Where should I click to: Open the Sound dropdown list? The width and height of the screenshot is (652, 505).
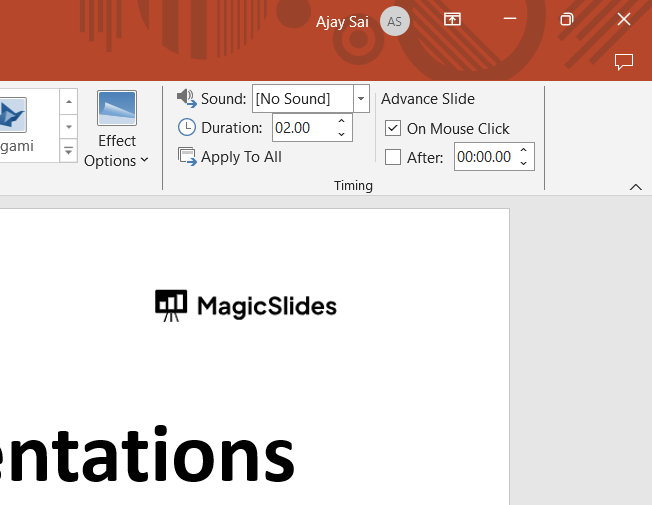click(x=361, y=98)
